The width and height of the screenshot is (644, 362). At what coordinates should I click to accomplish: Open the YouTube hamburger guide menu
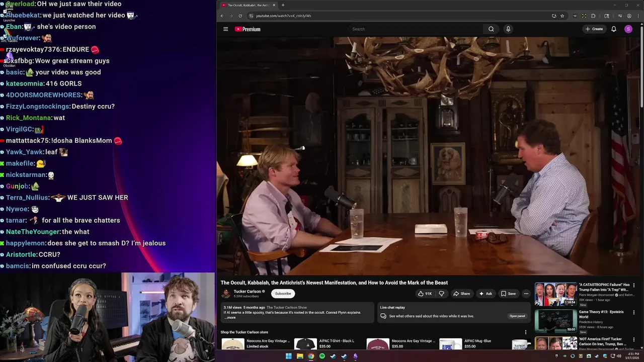coord(225,29)
